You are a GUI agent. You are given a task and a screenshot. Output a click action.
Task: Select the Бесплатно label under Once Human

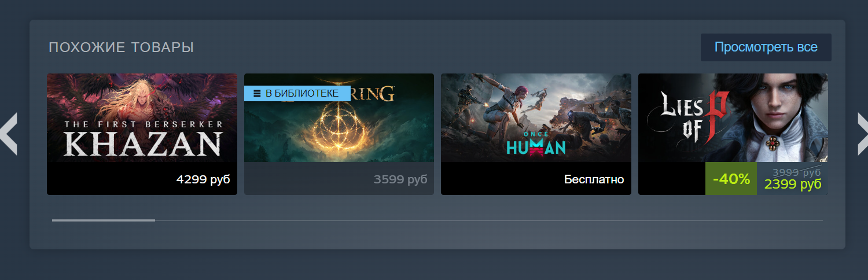point(594,179)
